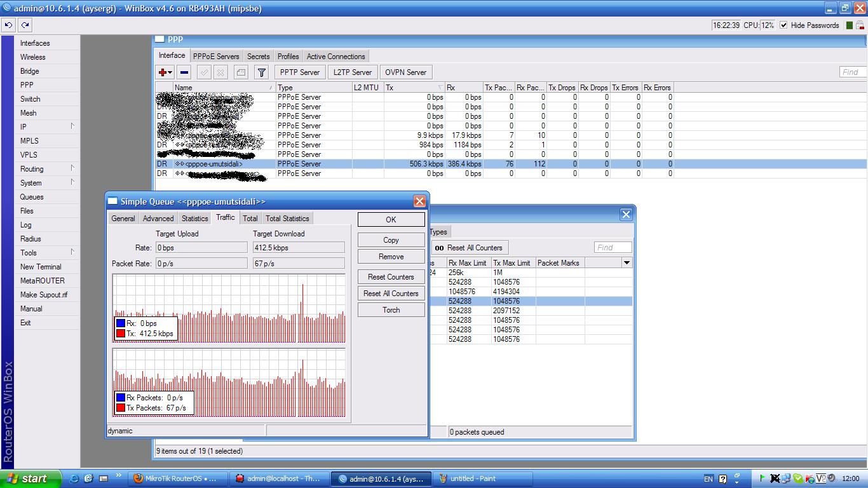Click the undo arrow in WinBox toolbar
The image size is (868, 488).
click(8, 25)
